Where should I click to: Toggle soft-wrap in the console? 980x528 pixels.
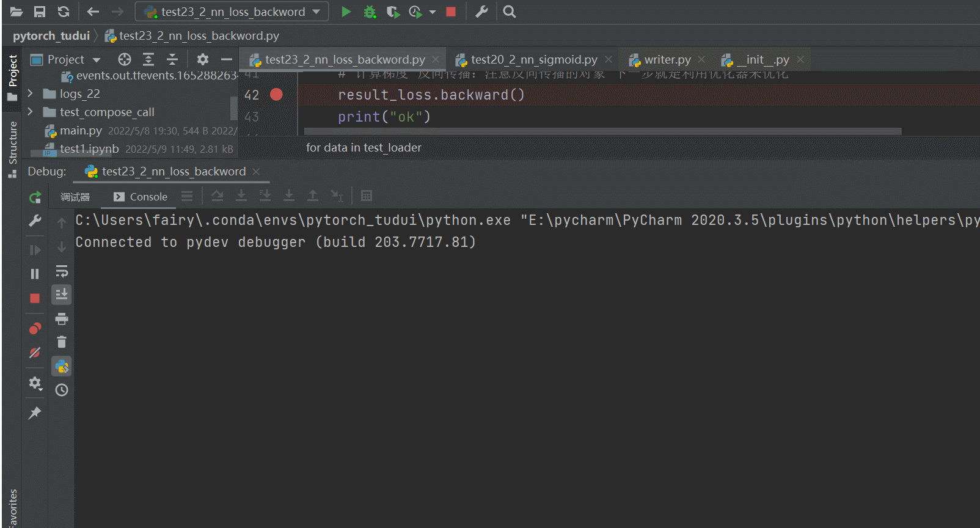click(62, 271)
